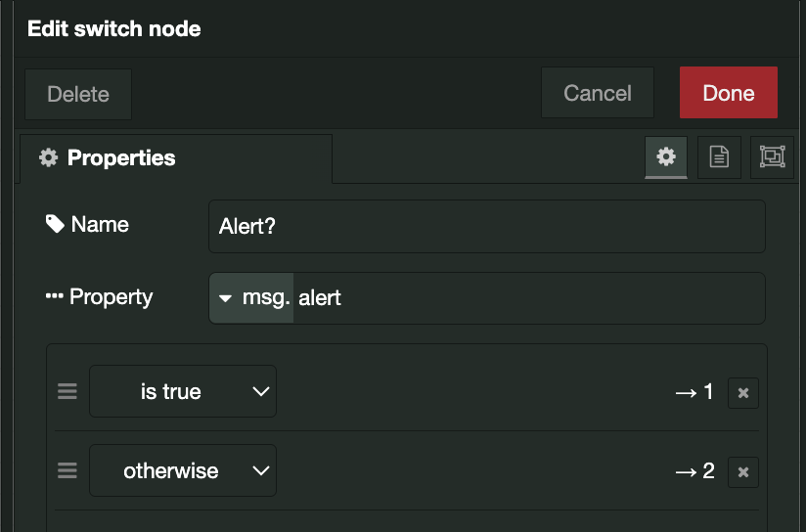Open the 'is true' rule type dropdown
This screenshot has width=806, height=532.
click(183, 392)
